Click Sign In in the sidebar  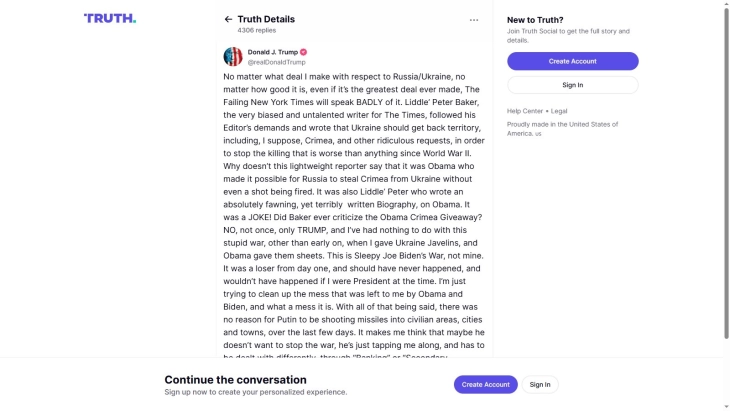(x=572, y=85)
